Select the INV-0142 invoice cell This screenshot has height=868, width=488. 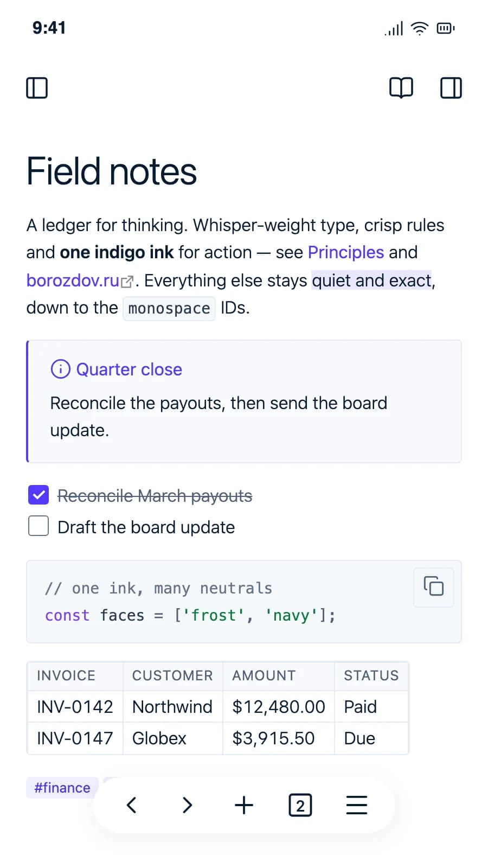[75, 706]
